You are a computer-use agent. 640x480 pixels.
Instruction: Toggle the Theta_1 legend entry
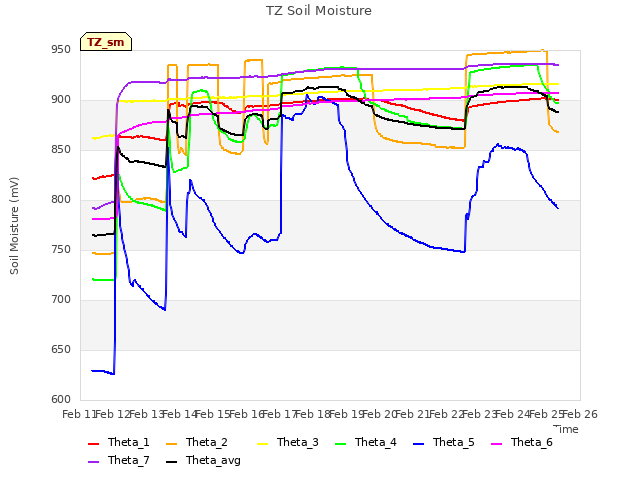[119, 442]
